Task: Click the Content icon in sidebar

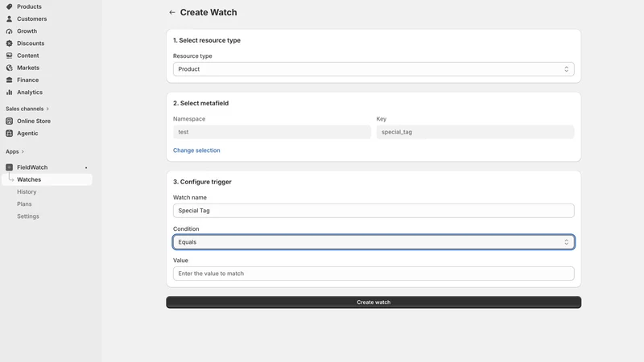Action: [x=9, y=56]
